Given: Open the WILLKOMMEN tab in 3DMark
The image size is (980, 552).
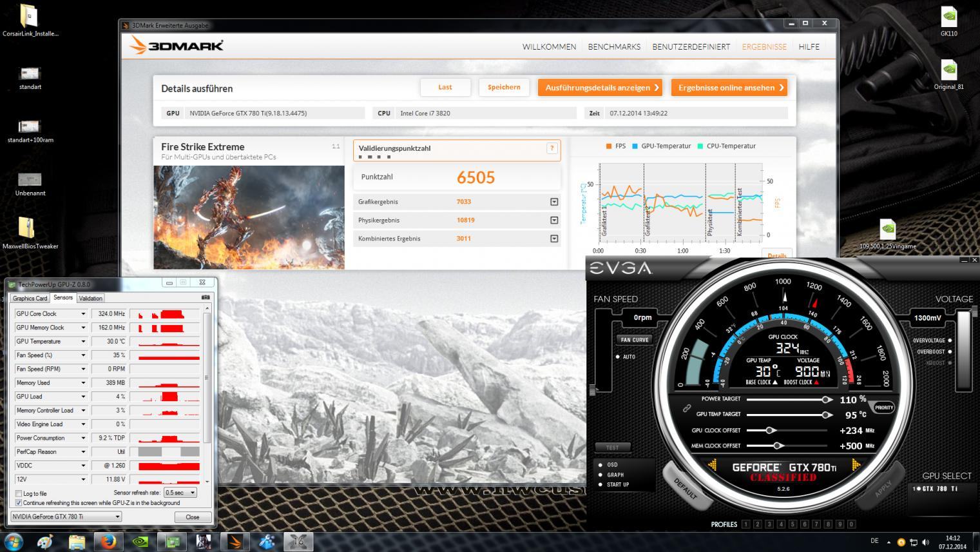Looking at the screenshot, I should (549, 46).
